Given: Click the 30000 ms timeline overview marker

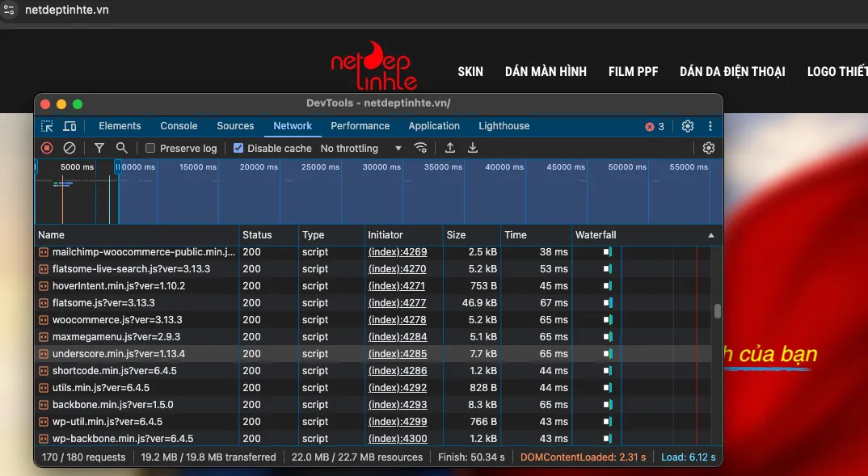Looking at the screenshot, I should click(x=381, y=166).
